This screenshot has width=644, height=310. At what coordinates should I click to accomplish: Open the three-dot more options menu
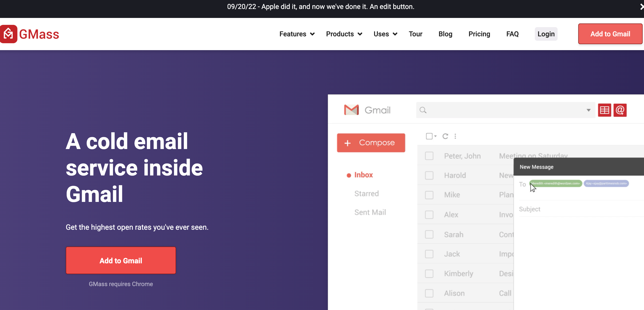(x=455, y=136)
